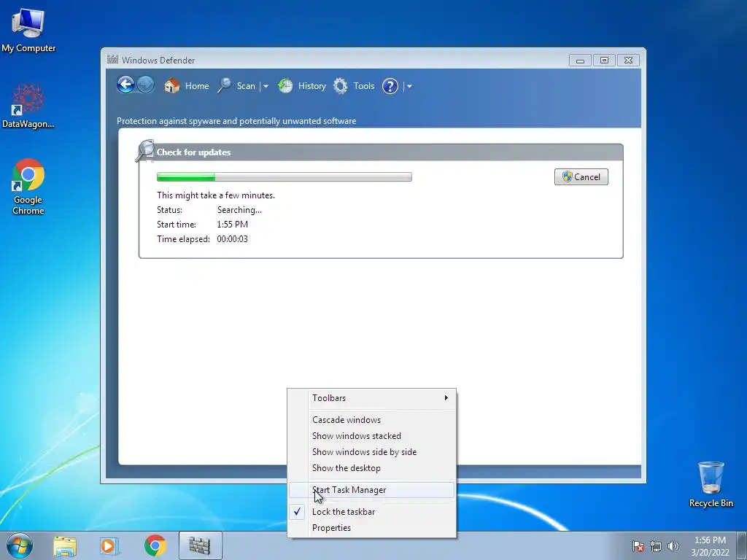Click the network tray icon
The width and height of the screenshot is (747, 560).
click(656, 546)
